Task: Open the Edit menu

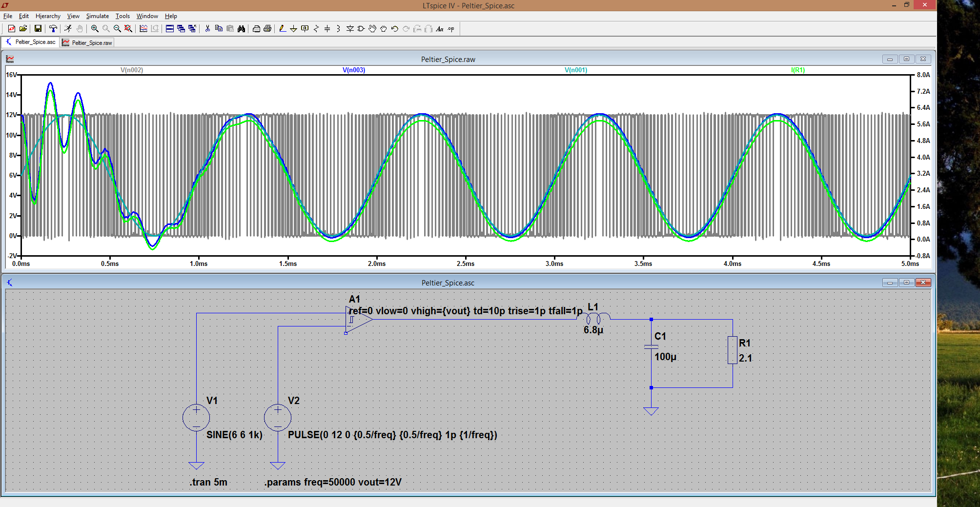Action: [x=24, y=16]
